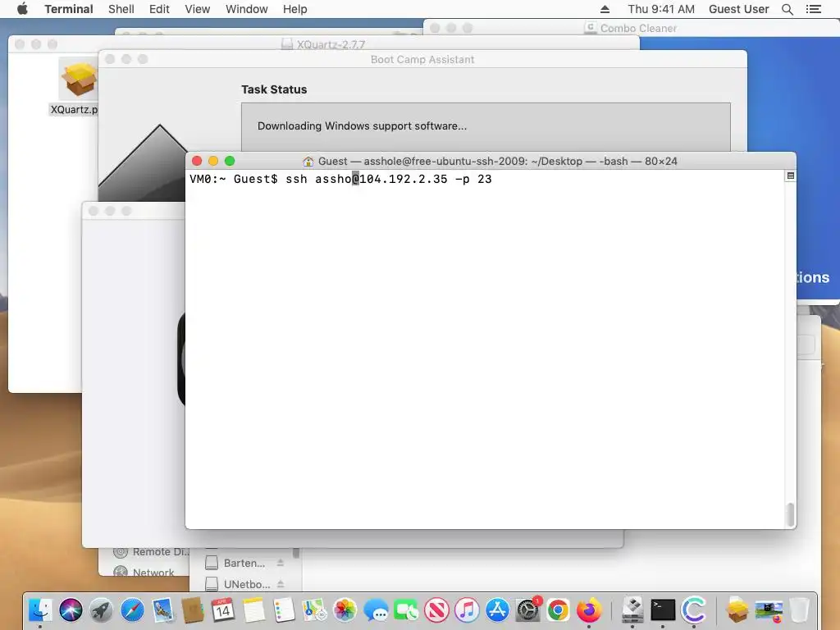840x630 pixels.
Task: Open Notification Center list icon
Action: 814,9
